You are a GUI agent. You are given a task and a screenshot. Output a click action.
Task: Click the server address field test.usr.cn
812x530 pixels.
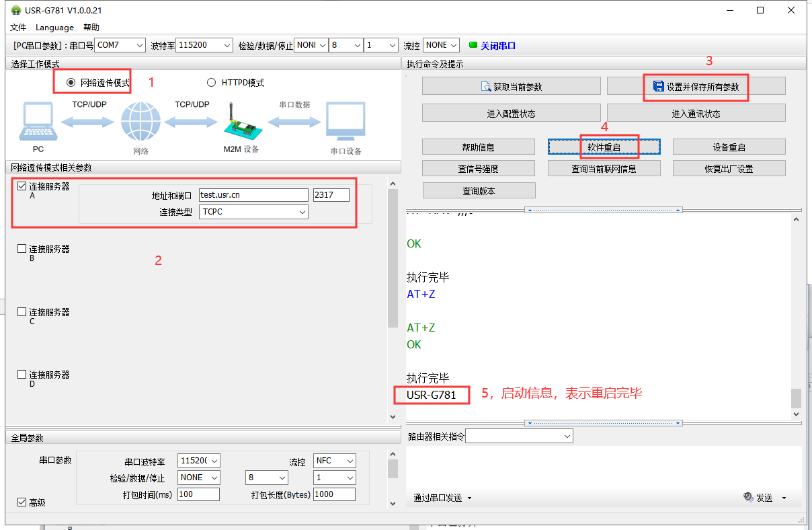(x=253, y=195)
